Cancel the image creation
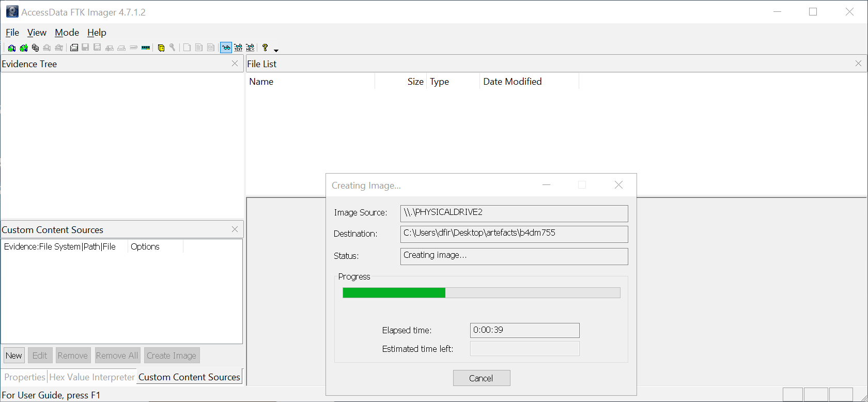 pos(481,378)
